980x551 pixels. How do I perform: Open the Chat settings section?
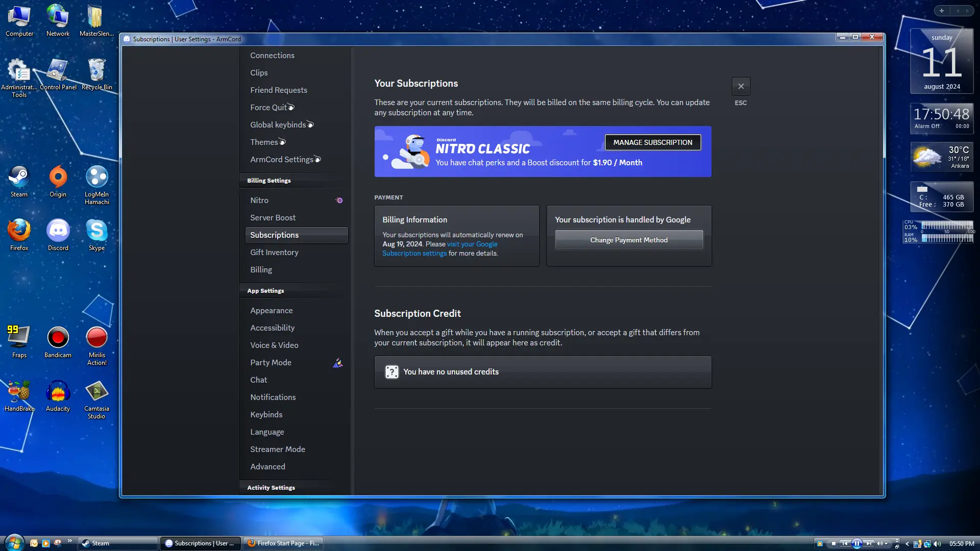point(258,380)
